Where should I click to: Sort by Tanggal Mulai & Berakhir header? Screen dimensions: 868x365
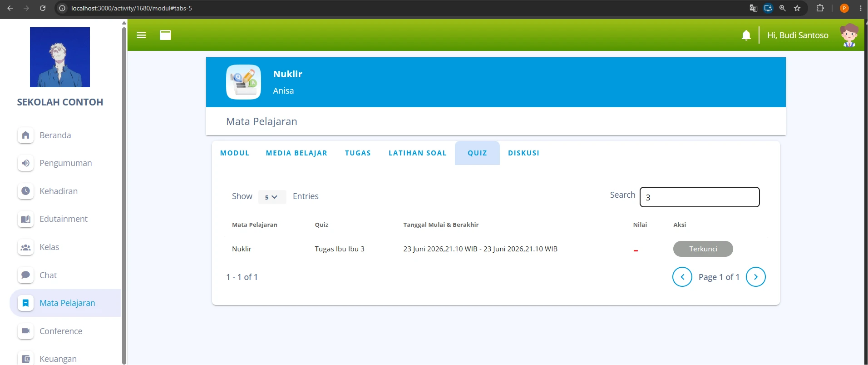(x=441, y=225)
